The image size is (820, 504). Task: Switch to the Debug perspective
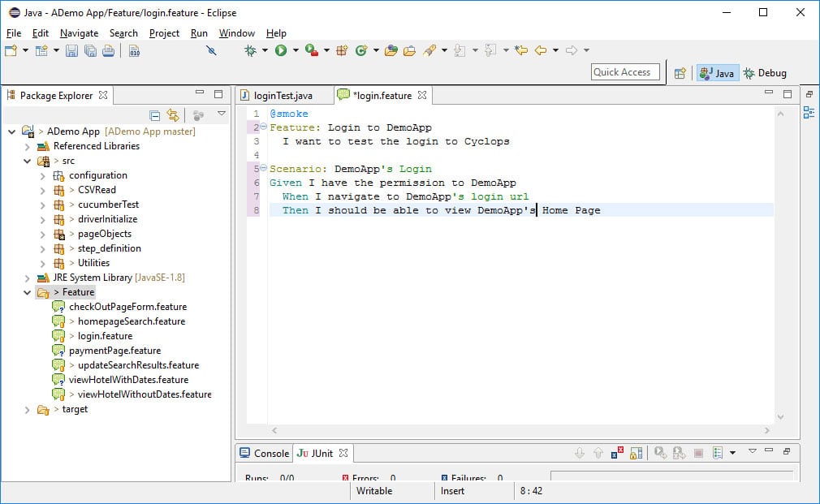coord(765,73)
